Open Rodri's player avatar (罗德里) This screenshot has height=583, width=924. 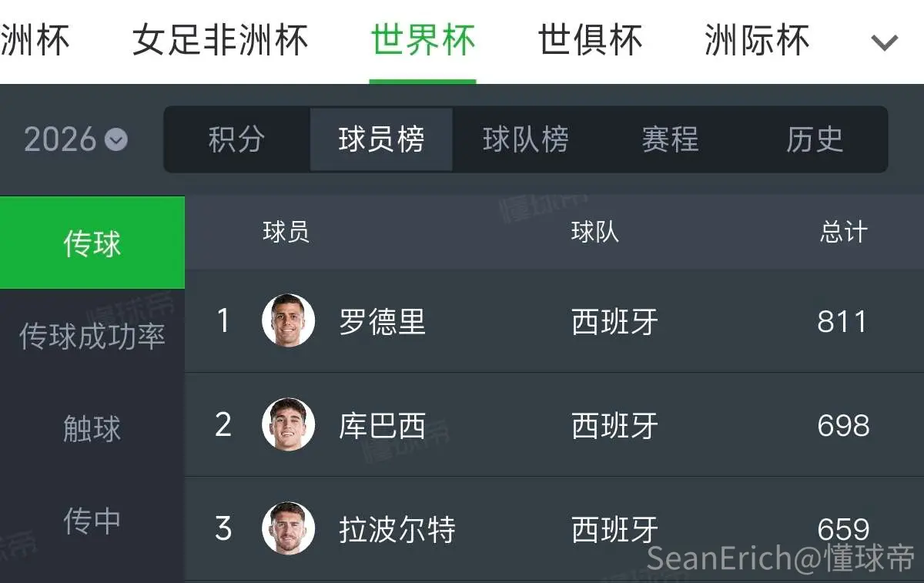point(288,320)
